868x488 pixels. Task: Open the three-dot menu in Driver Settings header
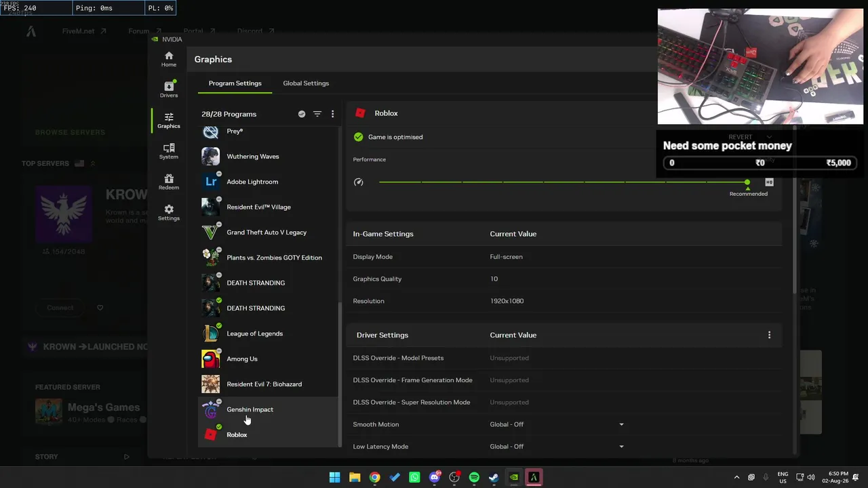769,335
